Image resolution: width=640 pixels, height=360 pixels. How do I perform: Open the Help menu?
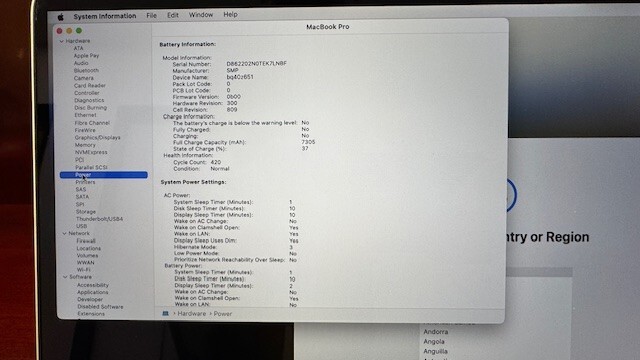[230, 14]
